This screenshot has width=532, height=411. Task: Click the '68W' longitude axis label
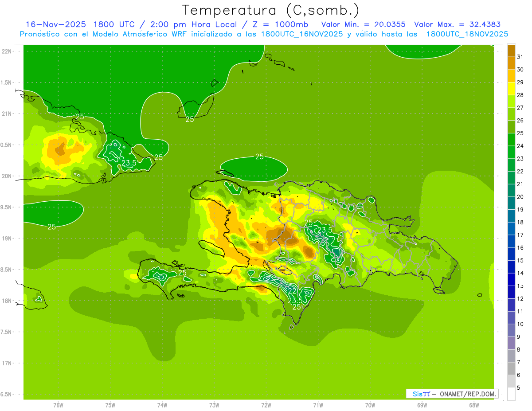(x=474, y=405)
